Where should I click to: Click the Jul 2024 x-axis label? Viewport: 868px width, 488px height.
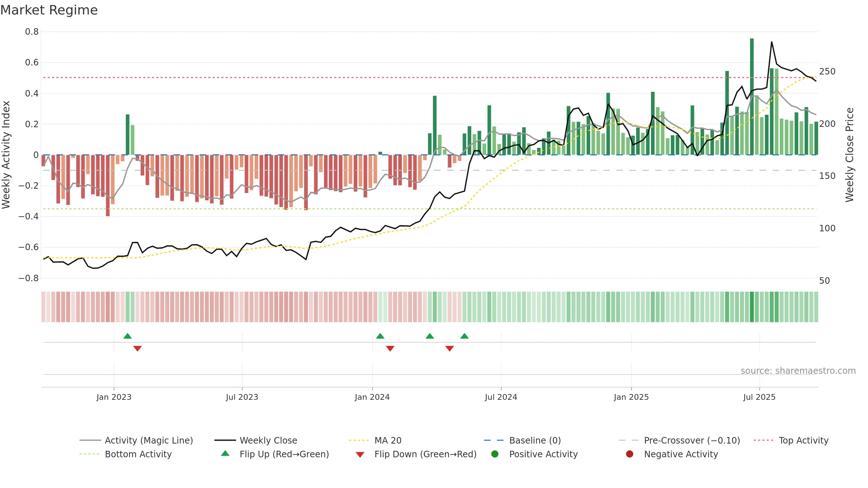click(501, 397)
